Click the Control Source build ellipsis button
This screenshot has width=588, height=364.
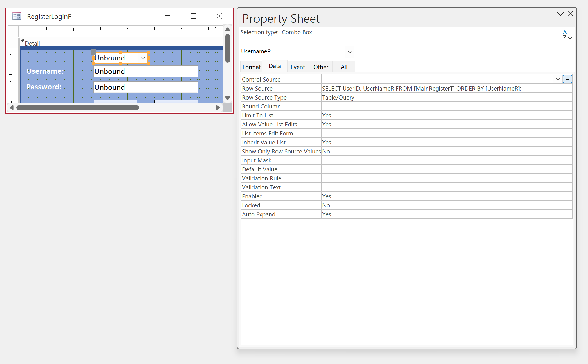click(567, 79)
